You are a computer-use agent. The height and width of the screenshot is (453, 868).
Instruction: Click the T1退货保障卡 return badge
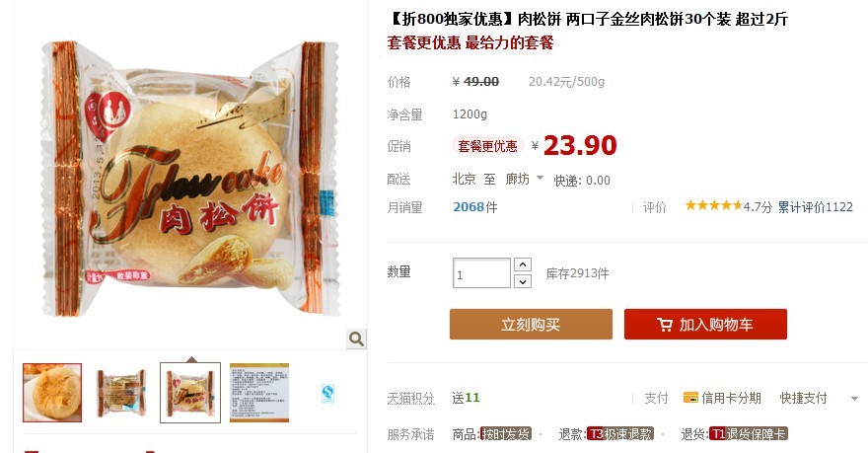[748, 433]
